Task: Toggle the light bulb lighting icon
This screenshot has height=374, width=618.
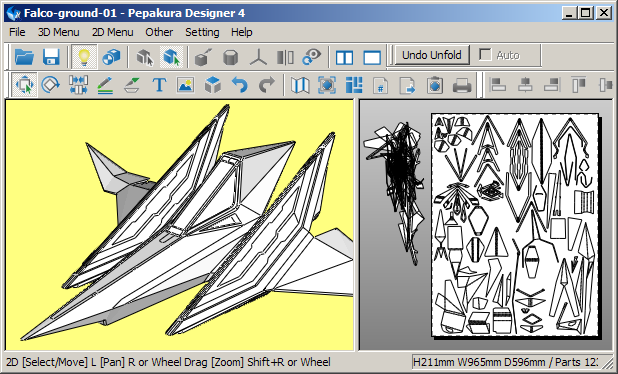Action: [84, 57]
